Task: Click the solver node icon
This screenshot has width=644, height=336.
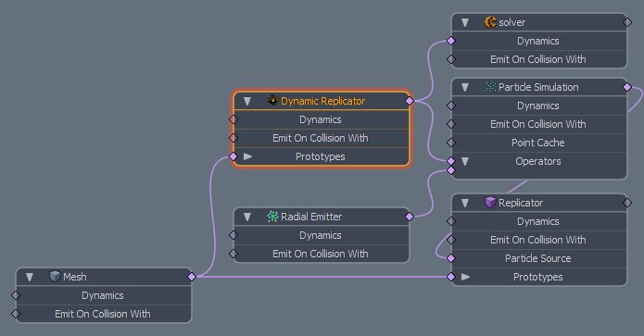Action: click(490, 21)
